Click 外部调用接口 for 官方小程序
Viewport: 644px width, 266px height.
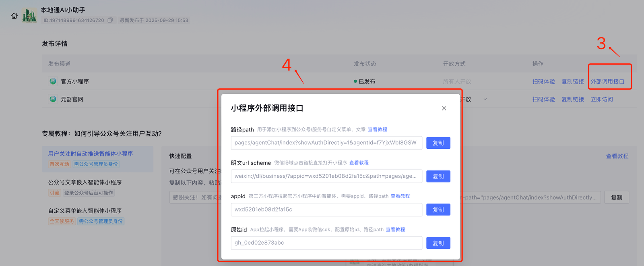click(x=607, y=81)
